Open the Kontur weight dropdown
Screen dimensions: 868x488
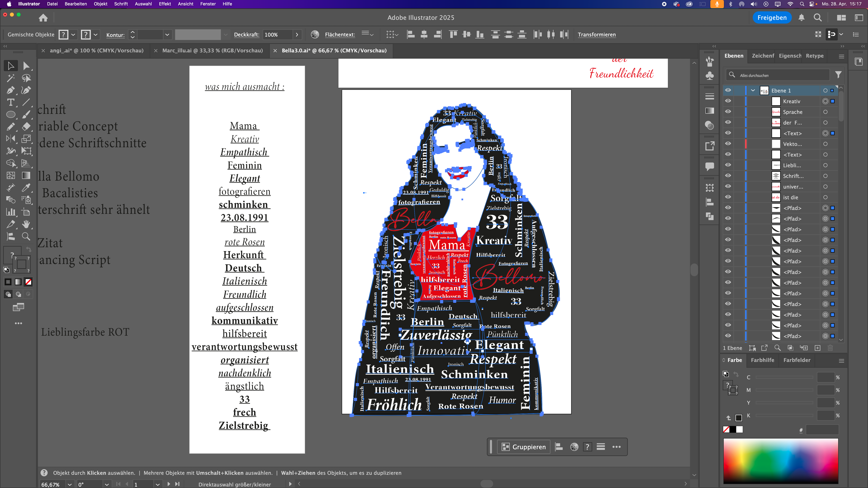pyautogui.click(x=167, y=35)
